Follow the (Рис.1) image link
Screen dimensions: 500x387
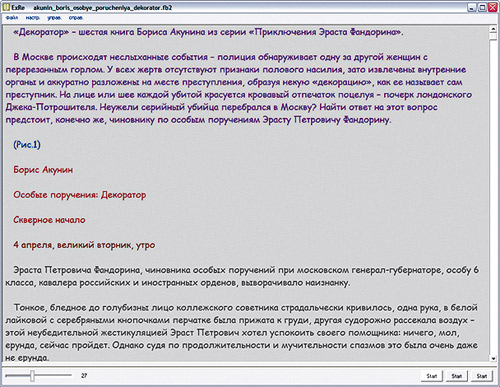(x=27, y=145)
